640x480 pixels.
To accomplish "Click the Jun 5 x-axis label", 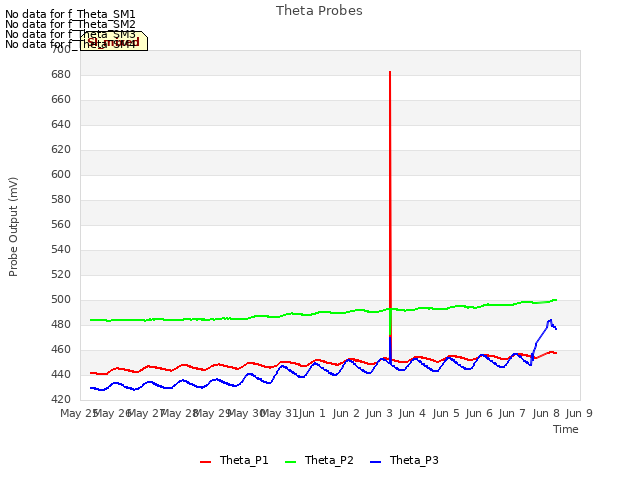I will pyautogui.click(x=446, y=413).
